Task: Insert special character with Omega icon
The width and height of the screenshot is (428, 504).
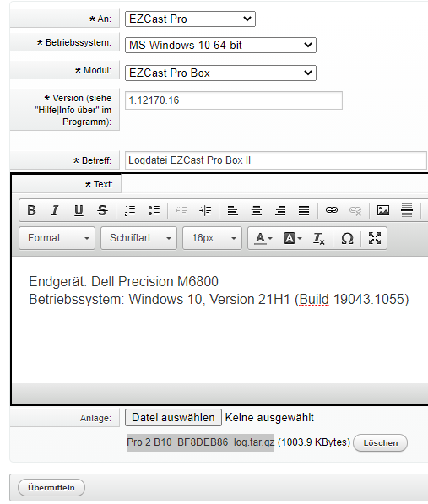Action: click(x=347, y=238)
